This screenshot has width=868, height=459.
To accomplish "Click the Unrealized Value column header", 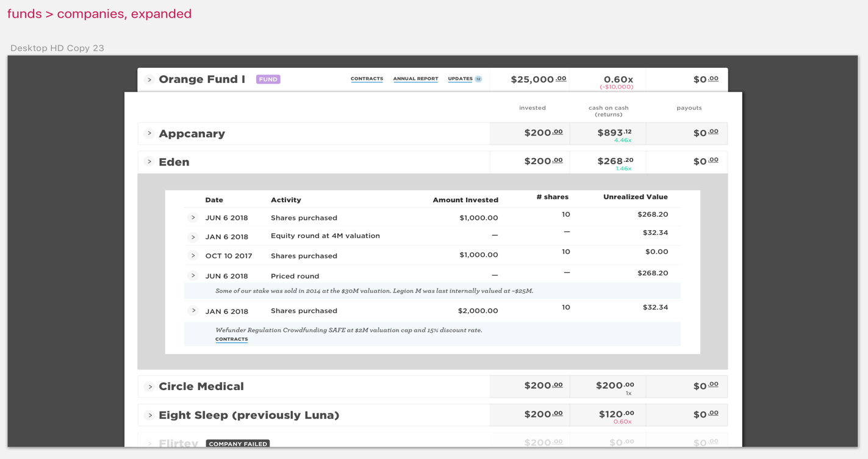I will [636, 197].
